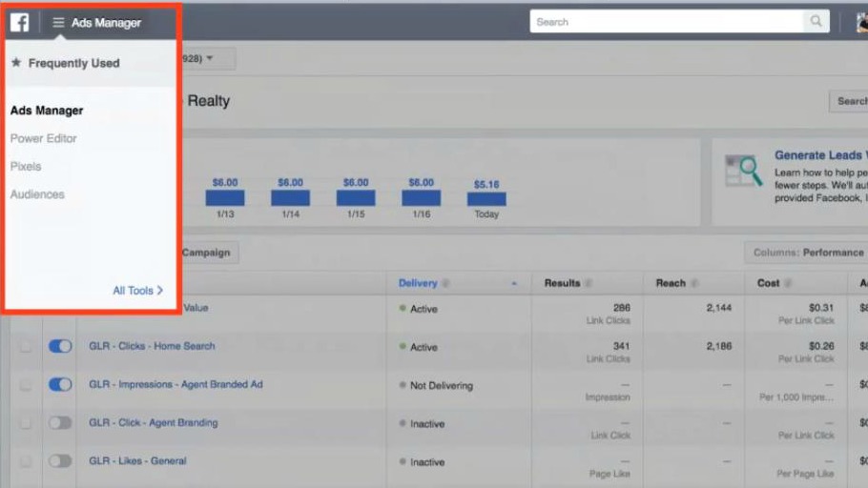Open GLR - Clicks - Home Search campaign
Screen dimensions: 868x488
coord(152,346)
